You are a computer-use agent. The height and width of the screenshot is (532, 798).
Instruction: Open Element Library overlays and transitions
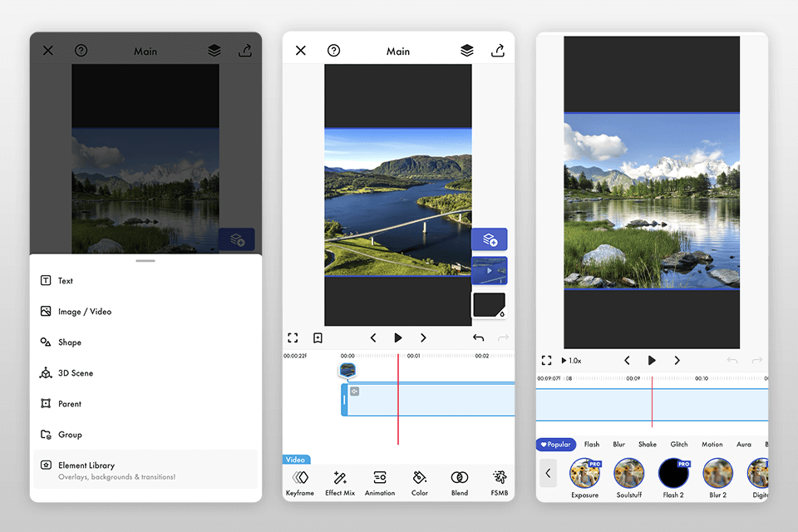click(145, 470)
